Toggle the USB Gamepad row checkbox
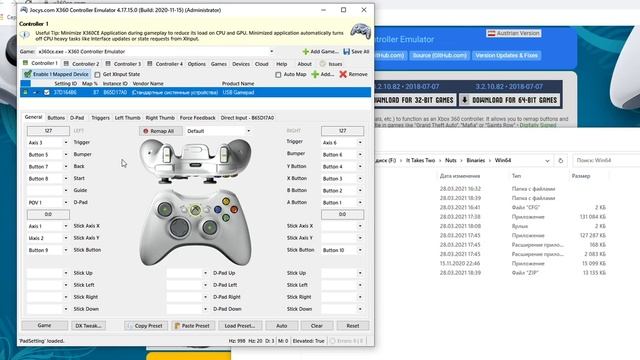 click(x=47, y=93)
